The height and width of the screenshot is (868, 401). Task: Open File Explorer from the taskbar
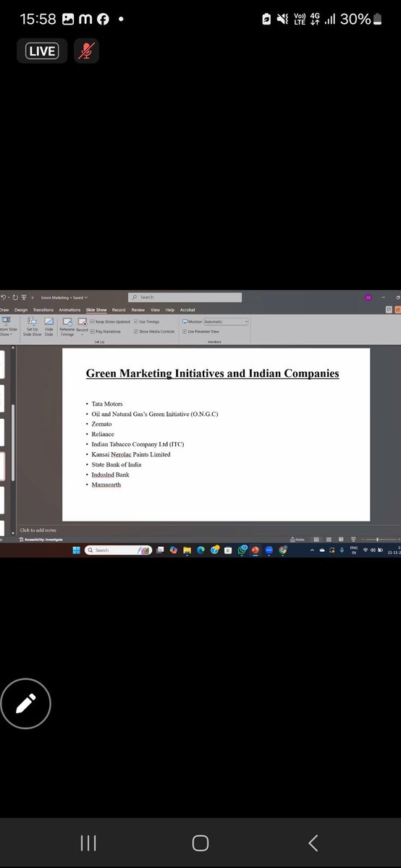click(x=187, y=550)
